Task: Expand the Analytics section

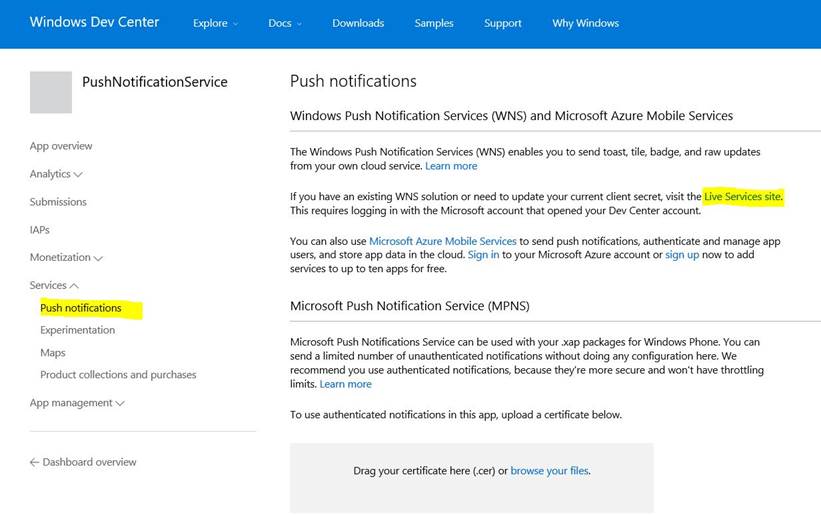Action: point(56,174)
